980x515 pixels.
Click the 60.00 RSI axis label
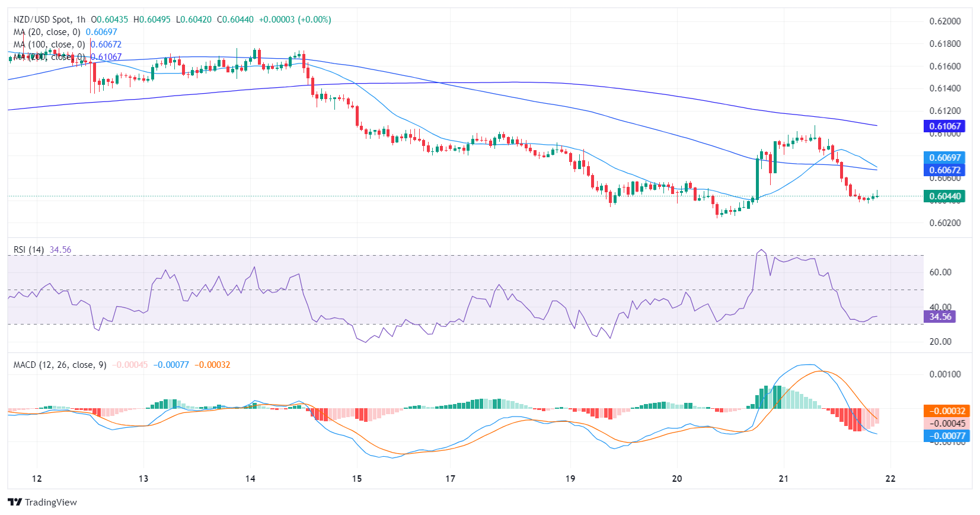pyautogui.click(x=940, y=272)
